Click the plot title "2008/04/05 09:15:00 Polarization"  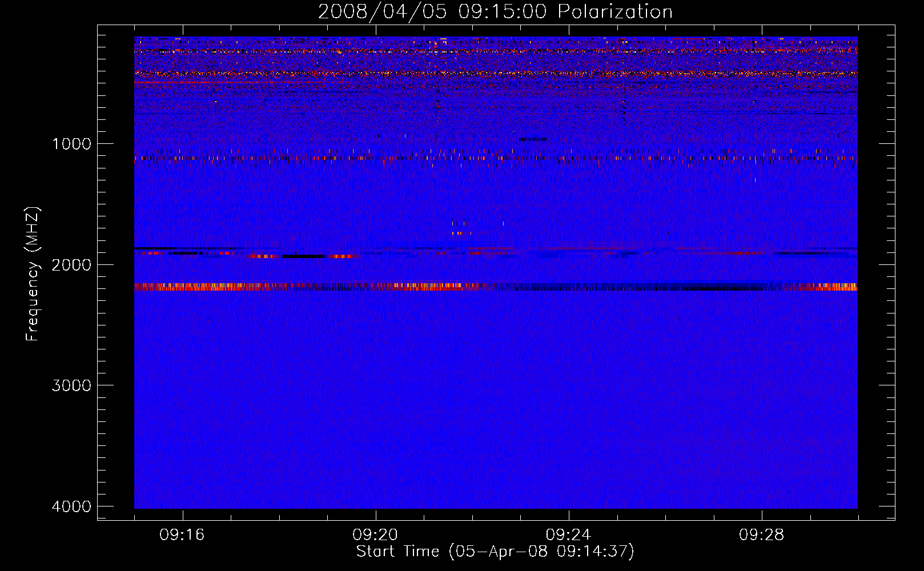tap(495, 11)
